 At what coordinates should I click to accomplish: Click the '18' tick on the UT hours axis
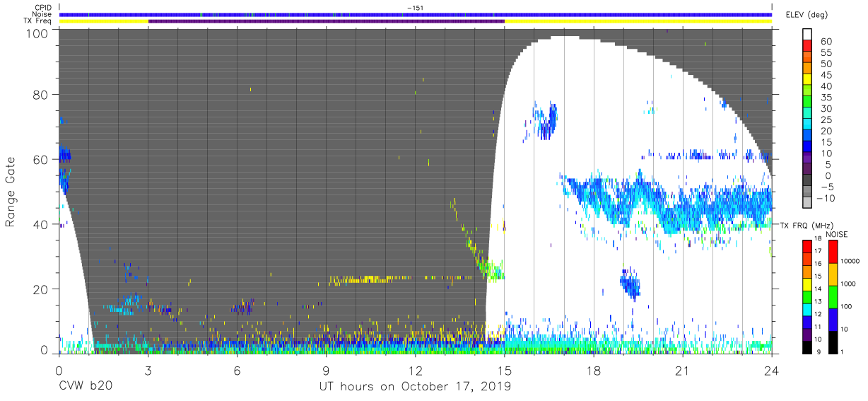click(x=594, y=370)
